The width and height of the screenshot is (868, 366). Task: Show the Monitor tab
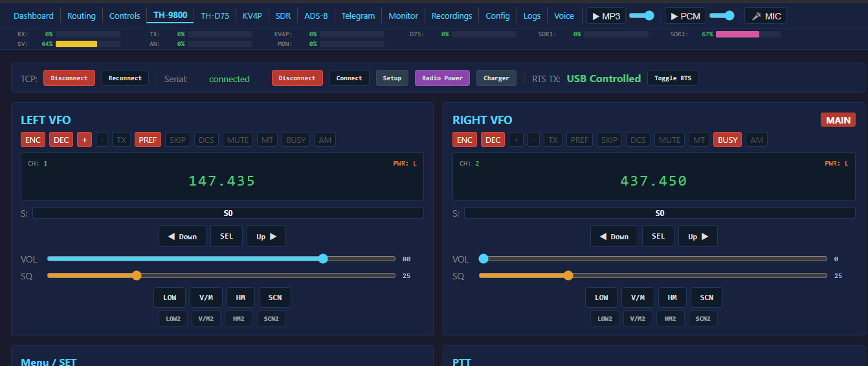tap(403, 16)
